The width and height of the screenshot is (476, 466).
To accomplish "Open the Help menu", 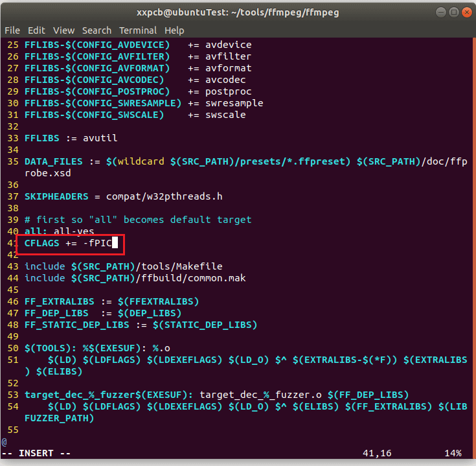I will click(174, 30).
